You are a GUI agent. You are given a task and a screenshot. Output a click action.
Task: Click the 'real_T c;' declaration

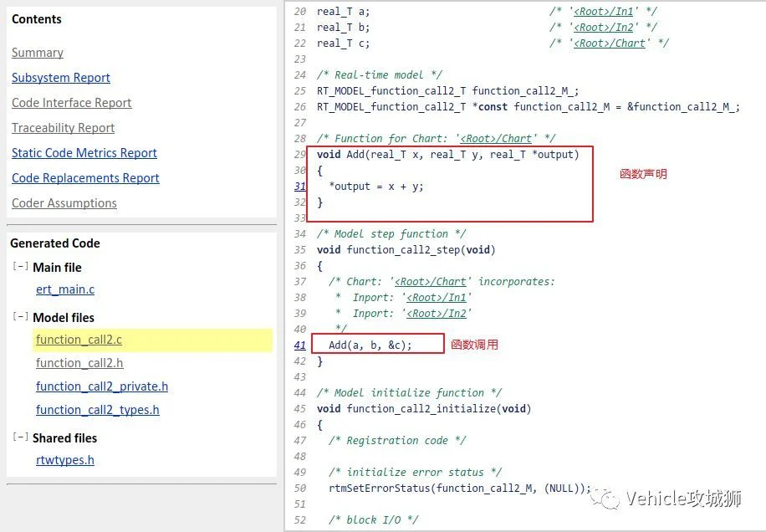coord(344,43)
